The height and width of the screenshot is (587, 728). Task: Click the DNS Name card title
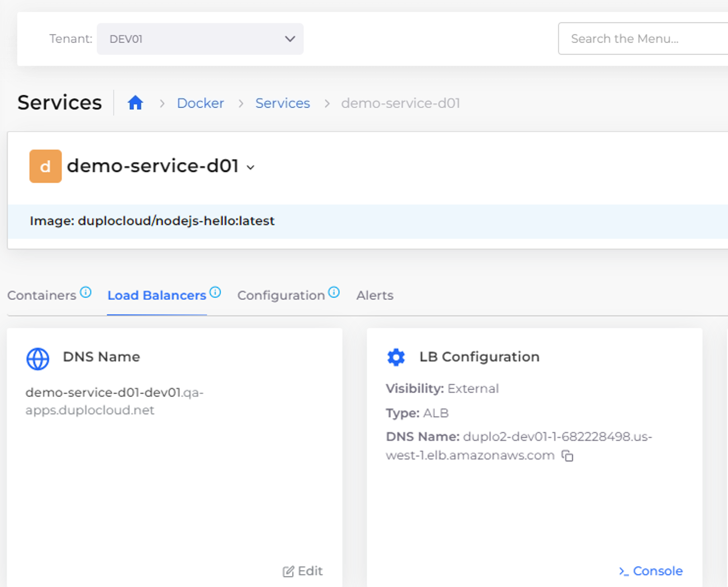102,357
